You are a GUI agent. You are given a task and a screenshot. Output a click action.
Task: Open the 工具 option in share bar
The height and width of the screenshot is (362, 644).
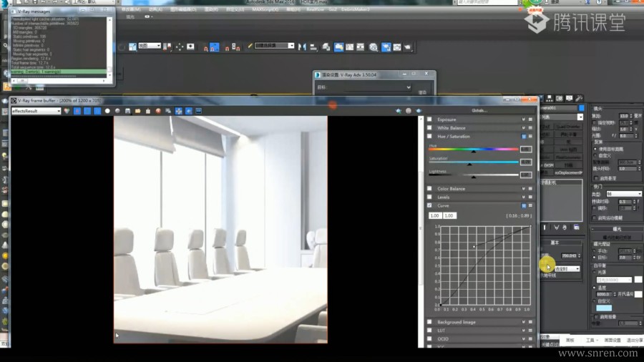pos(591,341)
